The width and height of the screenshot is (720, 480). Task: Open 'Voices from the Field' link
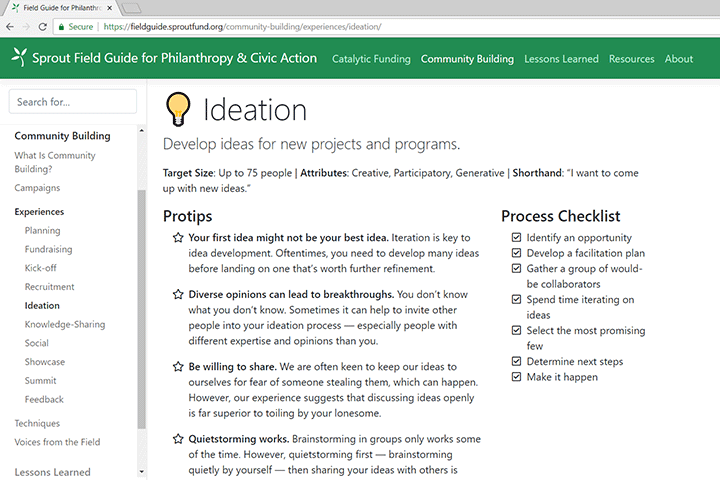[57, 442]
